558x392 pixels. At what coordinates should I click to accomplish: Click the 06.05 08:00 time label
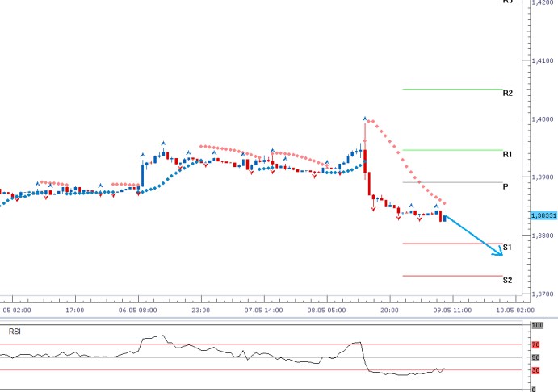pyautogui.click(x=138, y=311)
